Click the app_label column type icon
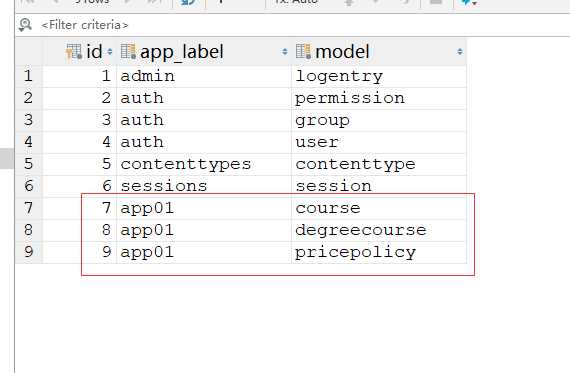Image resolution: width=570 pixels, height=373 pixels. click(x=128, y=52)
